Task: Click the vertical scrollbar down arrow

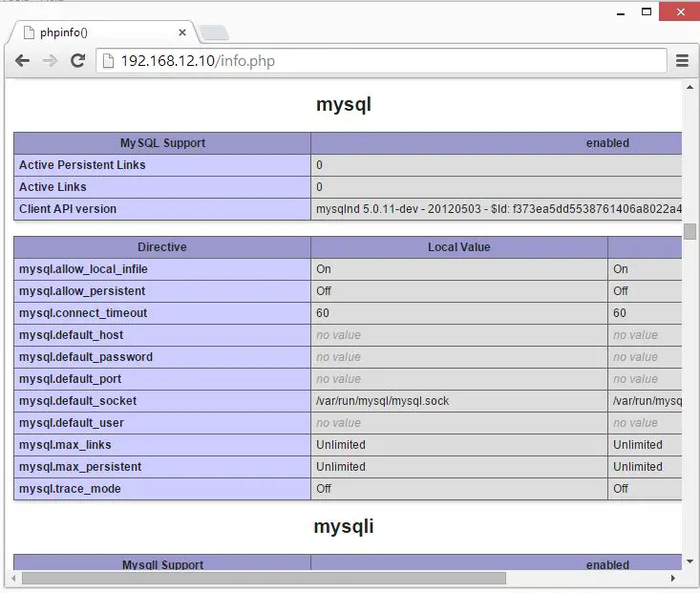Action: (x=689, y=561)
